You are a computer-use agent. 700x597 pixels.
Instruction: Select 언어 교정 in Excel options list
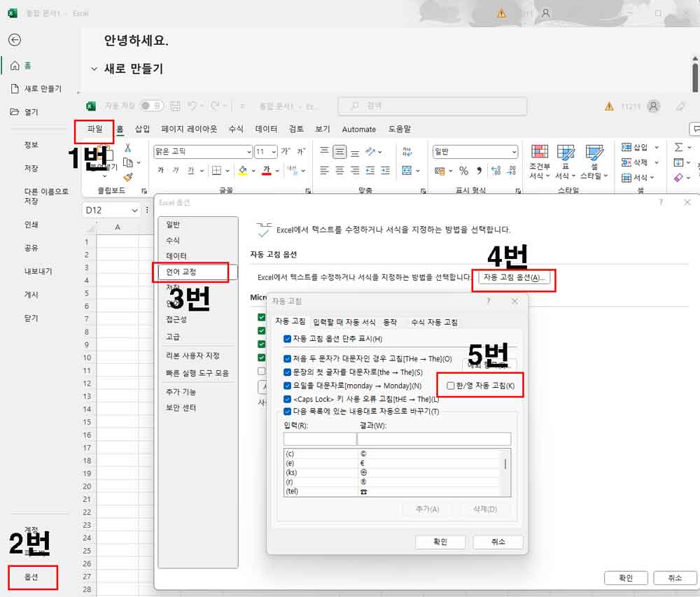point(198,272)
